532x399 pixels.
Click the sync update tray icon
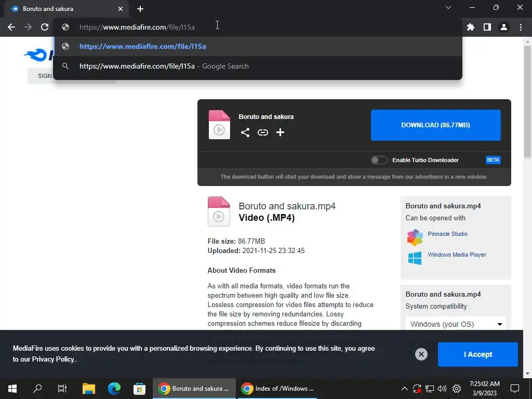[417, 389]
